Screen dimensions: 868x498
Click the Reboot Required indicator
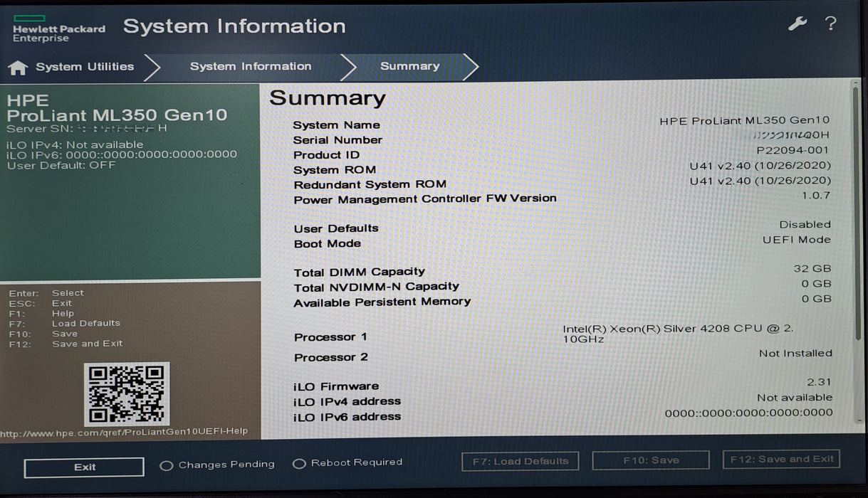pos(347,463)
